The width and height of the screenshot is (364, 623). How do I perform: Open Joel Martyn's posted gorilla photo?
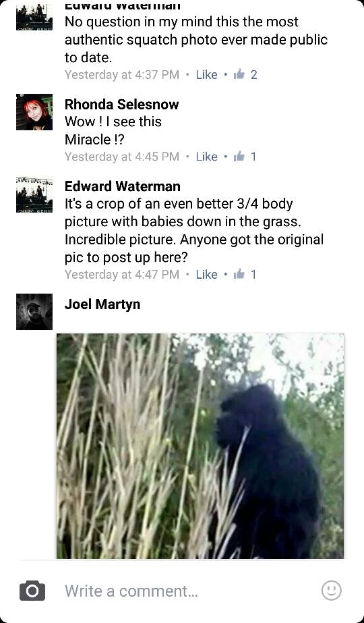200,445
